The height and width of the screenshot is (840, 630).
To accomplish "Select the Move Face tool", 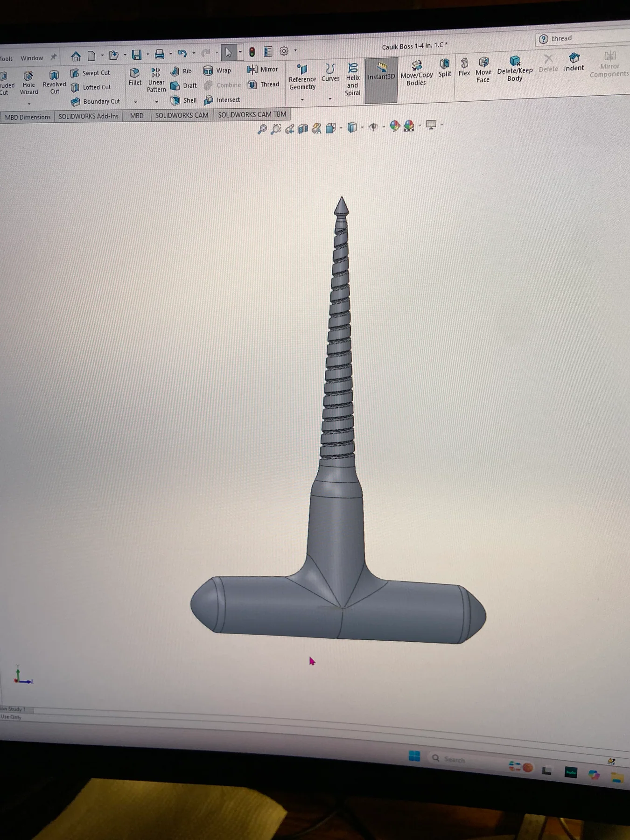I will point(483,70).
